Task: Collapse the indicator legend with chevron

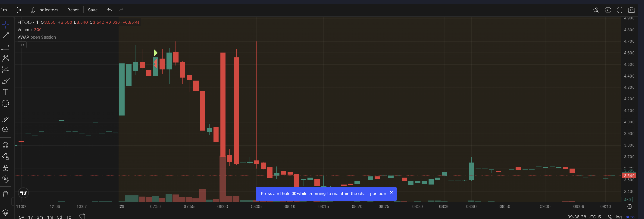Action: click(22, 45)
